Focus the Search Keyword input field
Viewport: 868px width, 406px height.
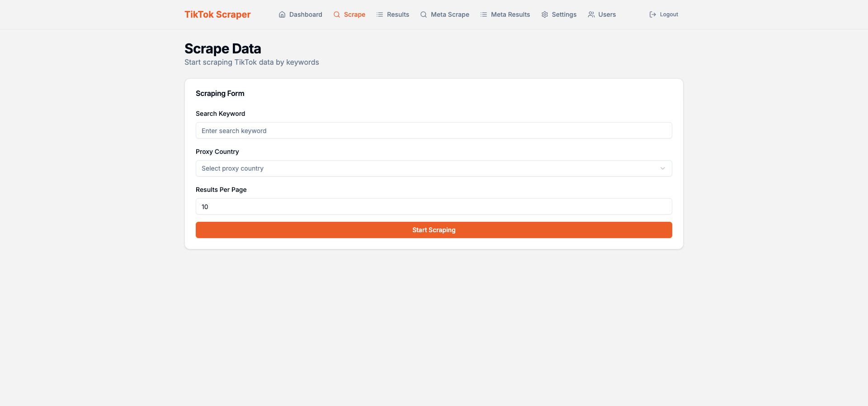coord(434,131)
